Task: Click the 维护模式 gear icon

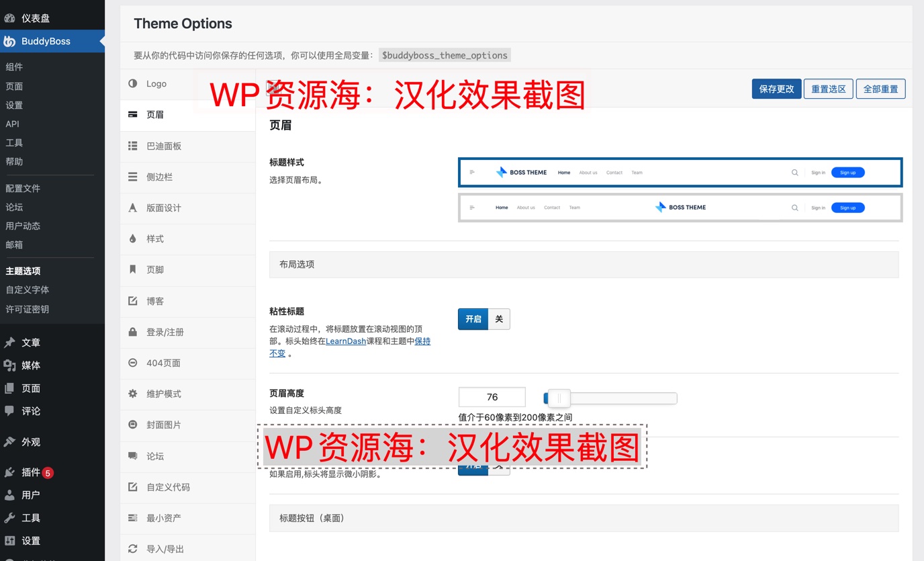Action: (x=133, y=394)
